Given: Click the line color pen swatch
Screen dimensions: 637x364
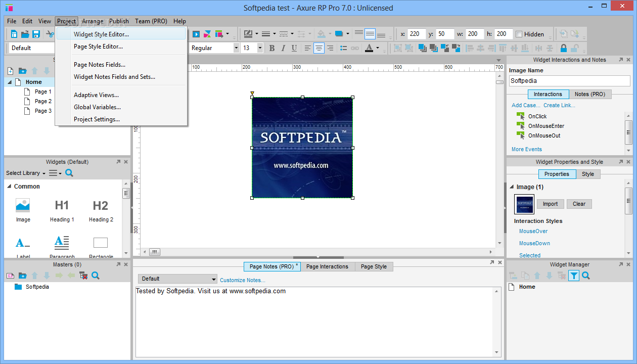Looking at the screenshot, I should point(248,34).
